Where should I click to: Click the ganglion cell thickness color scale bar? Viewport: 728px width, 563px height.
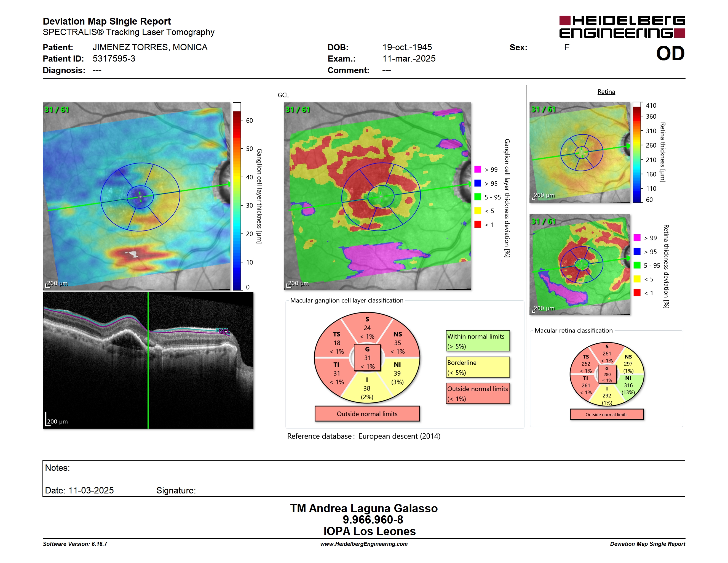[x=237, y=196]
